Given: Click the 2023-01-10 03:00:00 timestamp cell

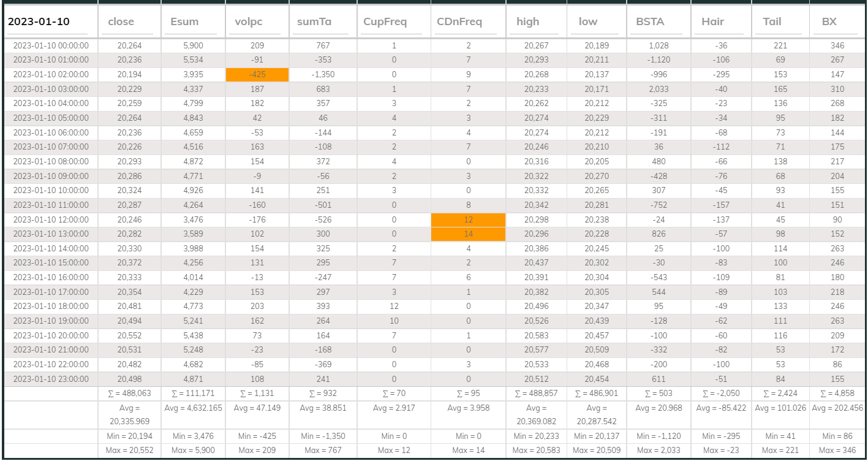Looking at the screenshot, I should pyautogui.click(x=51, y=90).
